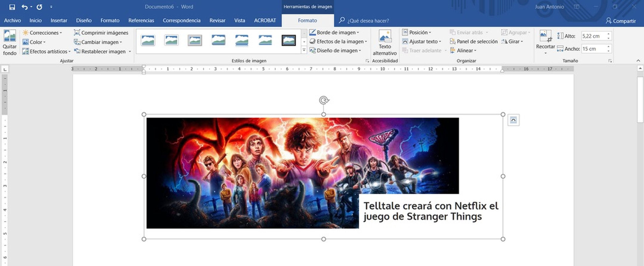Click the Recortar crop tool
Screen dimensions: 644x266
click(545, 42)
